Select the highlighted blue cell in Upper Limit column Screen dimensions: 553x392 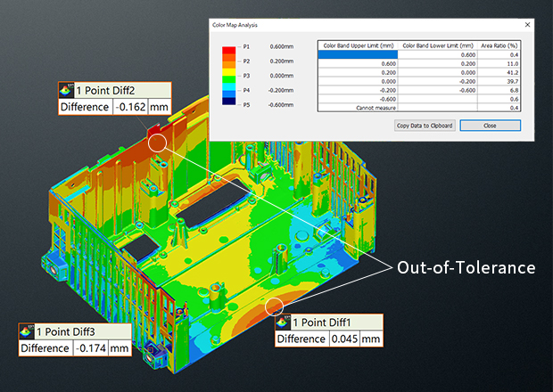point(358,54)
